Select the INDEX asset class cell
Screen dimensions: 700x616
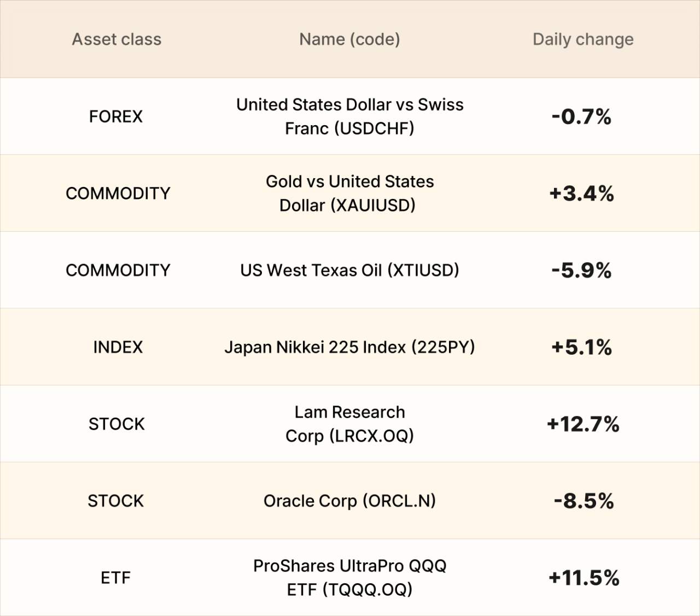click(x=118, y=347)
